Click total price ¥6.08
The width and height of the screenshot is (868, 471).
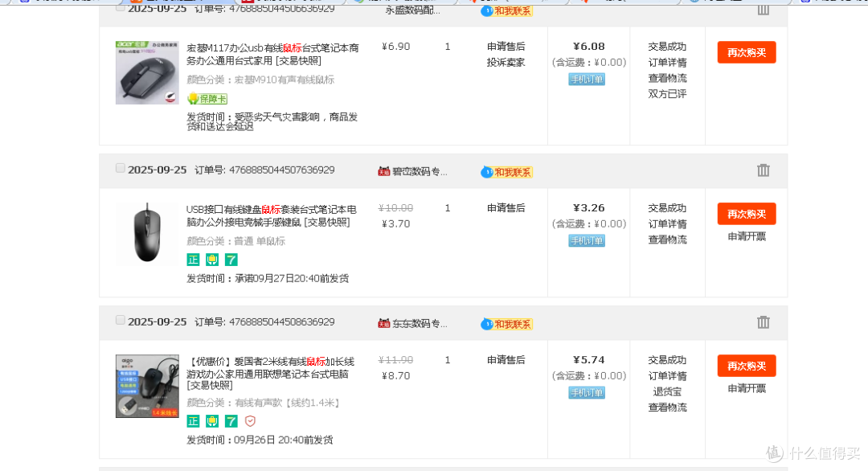click(588, 47)
